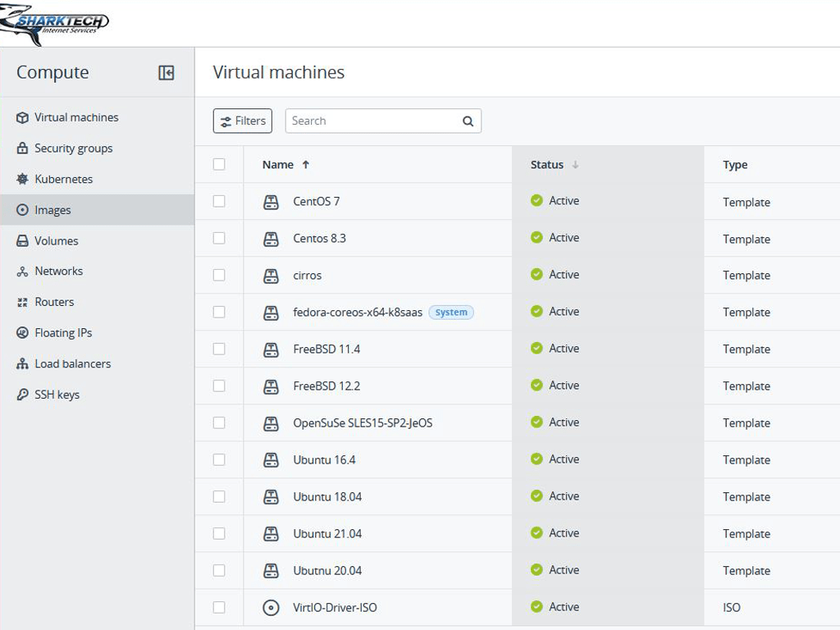Click the SSH keys key icon
The image size is (840, 630).
tap(22, 395)
